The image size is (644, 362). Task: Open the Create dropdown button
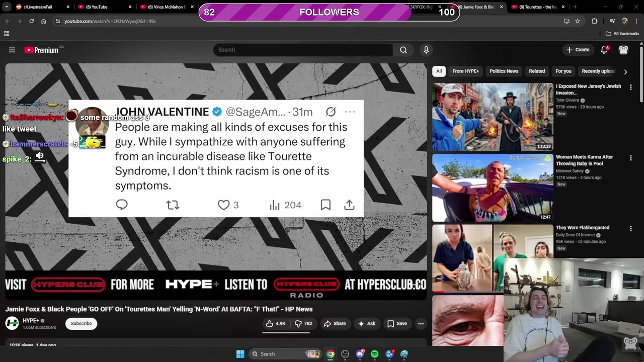pyautogui.click(x=578, y=50)
